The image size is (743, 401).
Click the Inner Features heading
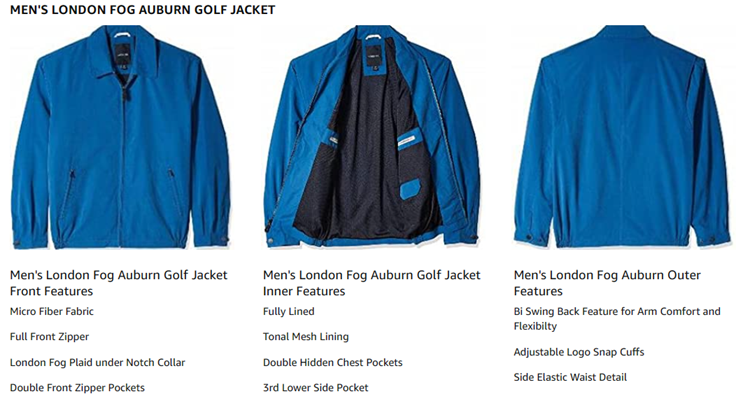371,283
